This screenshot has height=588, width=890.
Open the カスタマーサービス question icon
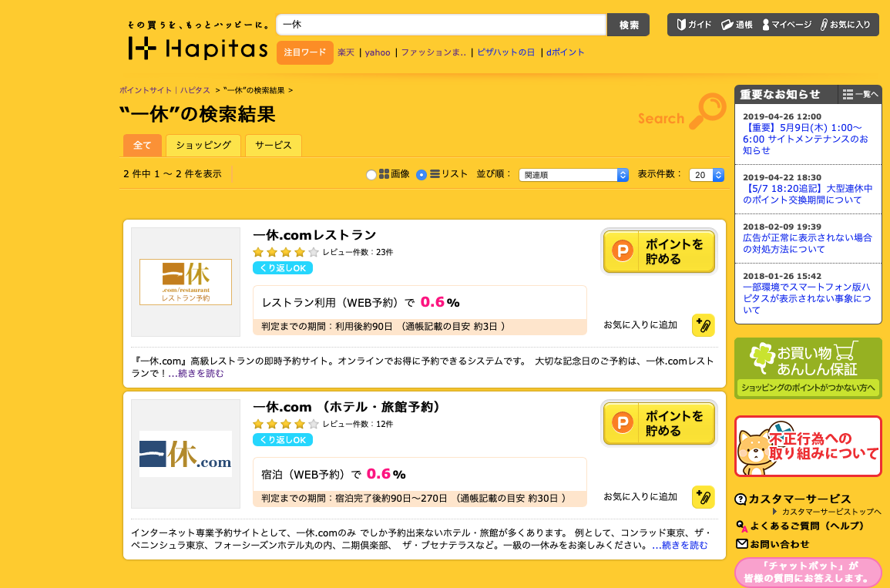(x=741, y=499)
